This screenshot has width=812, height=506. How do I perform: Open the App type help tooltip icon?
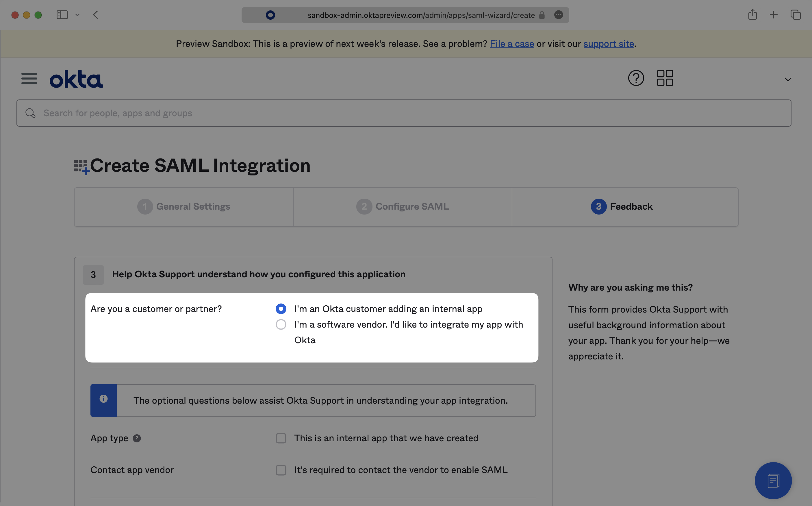point(137,438)
